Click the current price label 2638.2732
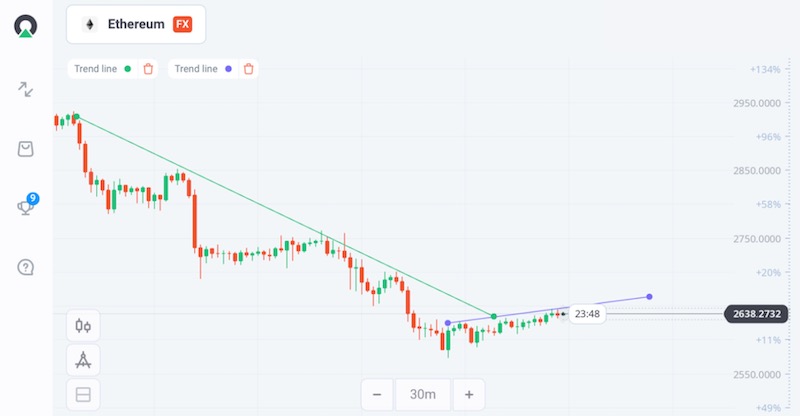This screenshot has height=416, width=800. tap(755, 314)
